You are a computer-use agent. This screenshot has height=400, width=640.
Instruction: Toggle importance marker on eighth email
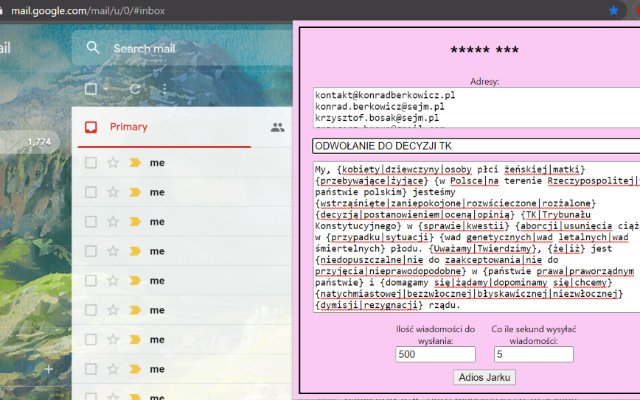135,369
